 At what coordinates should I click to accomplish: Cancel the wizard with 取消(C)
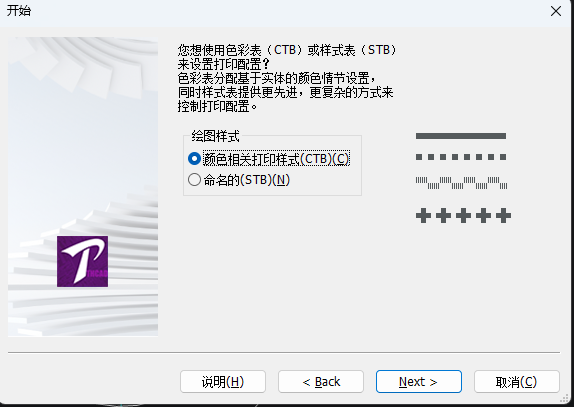(x=517, y=382)
